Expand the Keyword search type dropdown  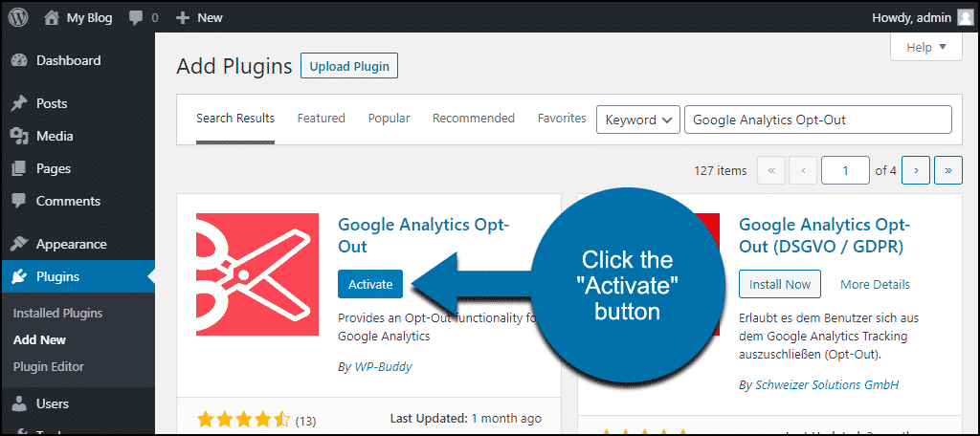638,120
